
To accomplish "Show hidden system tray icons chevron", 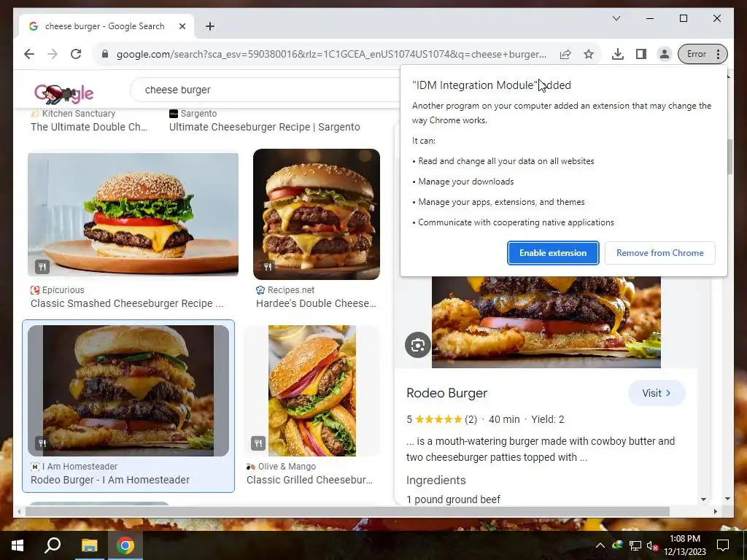I will (600, 545).
